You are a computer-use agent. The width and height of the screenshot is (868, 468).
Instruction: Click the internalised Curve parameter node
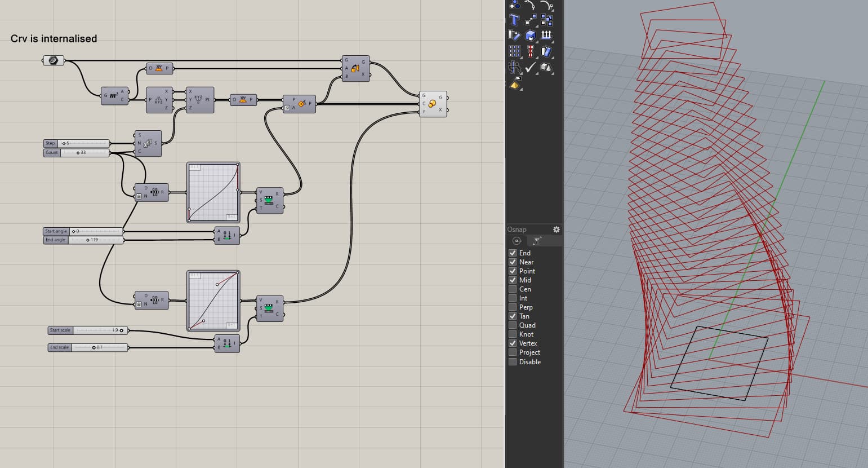tap(54, 60)
